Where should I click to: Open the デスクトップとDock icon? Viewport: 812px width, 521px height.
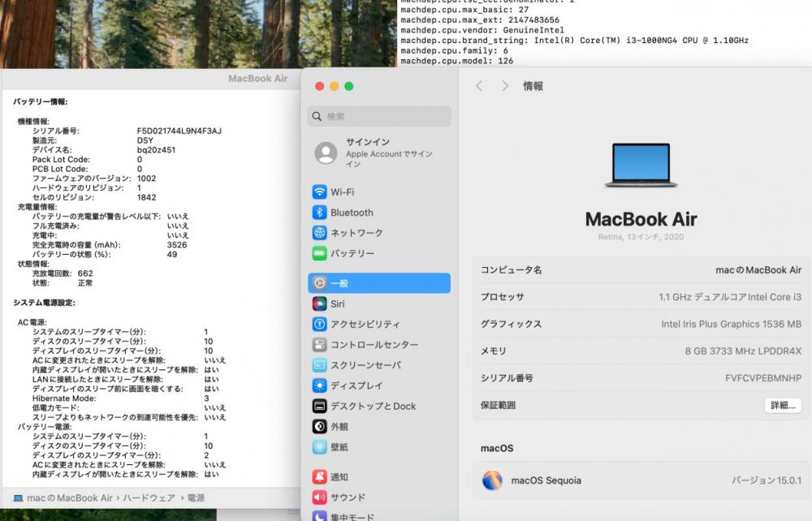point(319,406)
